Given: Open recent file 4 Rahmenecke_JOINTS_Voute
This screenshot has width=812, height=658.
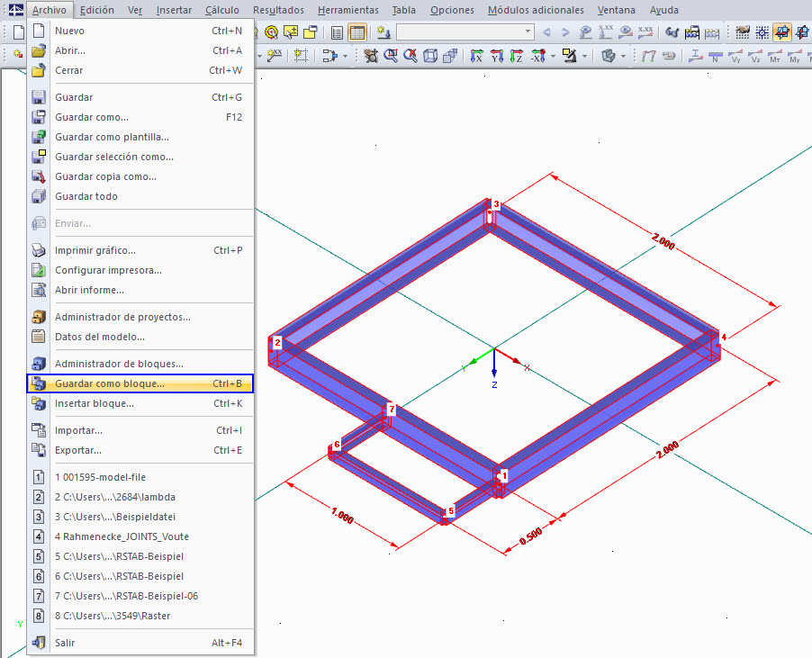Looking at the screenshot, I should click(140, 536).
